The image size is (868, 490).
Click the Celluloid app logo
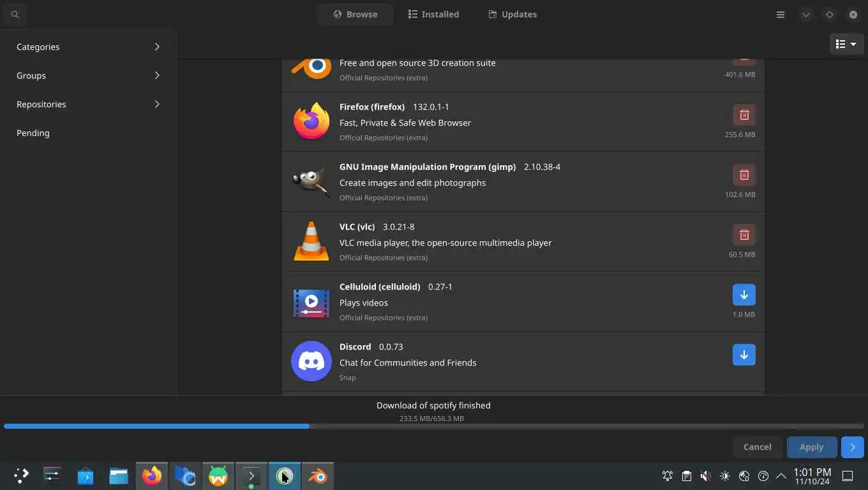(311, 302)
